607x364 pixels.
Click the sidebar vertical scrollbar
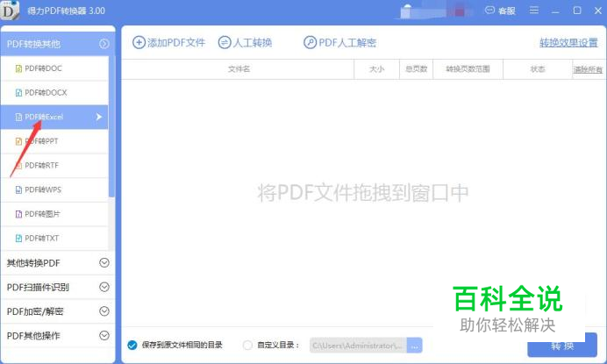(x=111, y=127)
